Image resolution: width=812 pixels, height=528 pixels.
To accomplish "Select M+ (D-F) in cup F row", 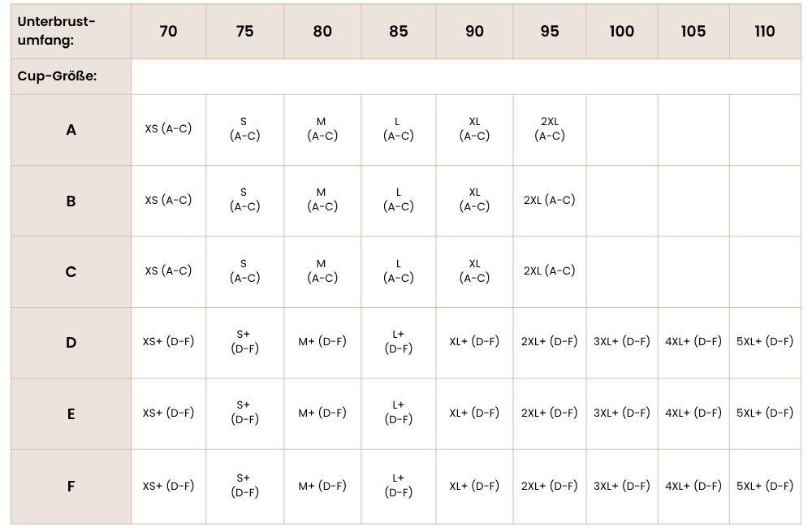I will 322,486.
